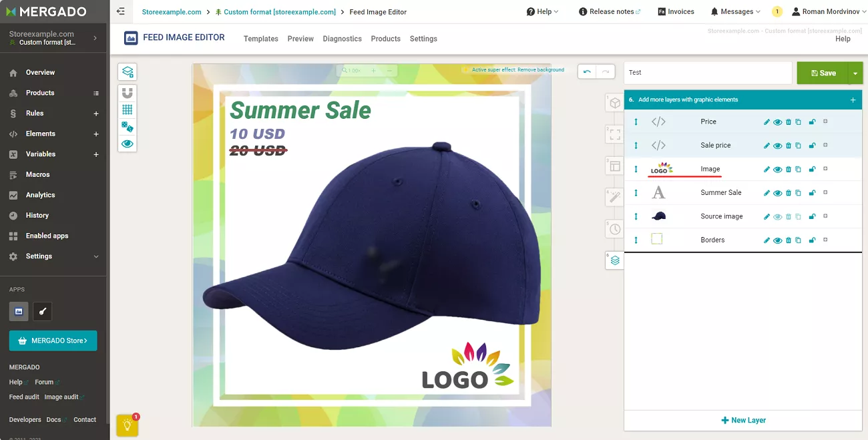
Task: Open step 2 frame sizing icon
Action: click(615, 134)
